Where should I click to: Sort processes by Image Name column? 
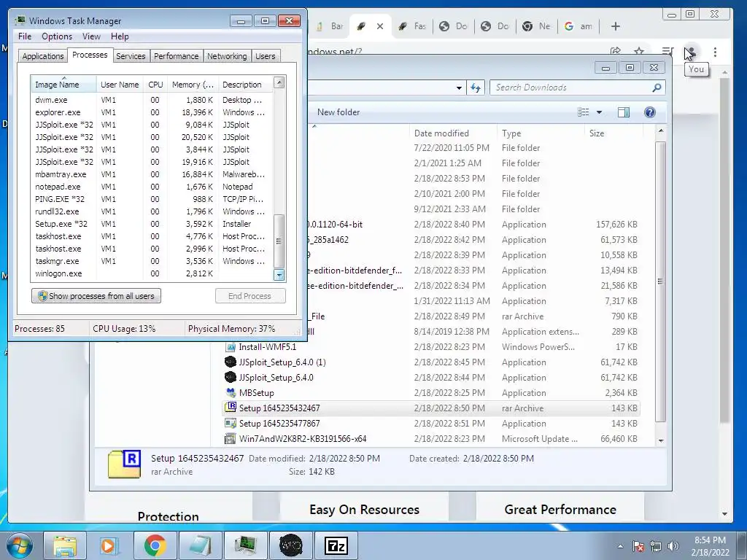pyautogui.click(x=64, y=85)
